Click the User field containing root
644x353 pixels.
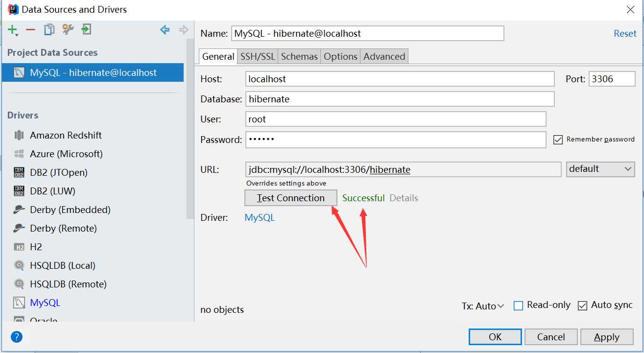tap(396, 119)
